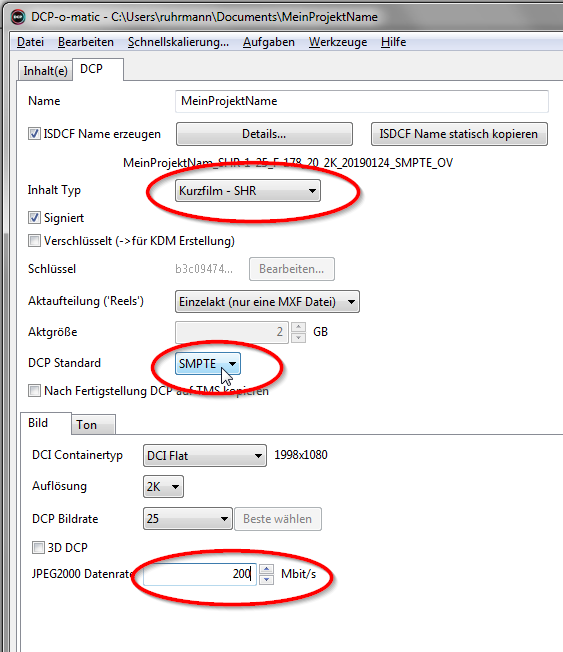Viewport: 563px width, 652px height.
Task: Click the 1998x1080 resolution text
Action: pyautogui.click(x=301, y=455)
